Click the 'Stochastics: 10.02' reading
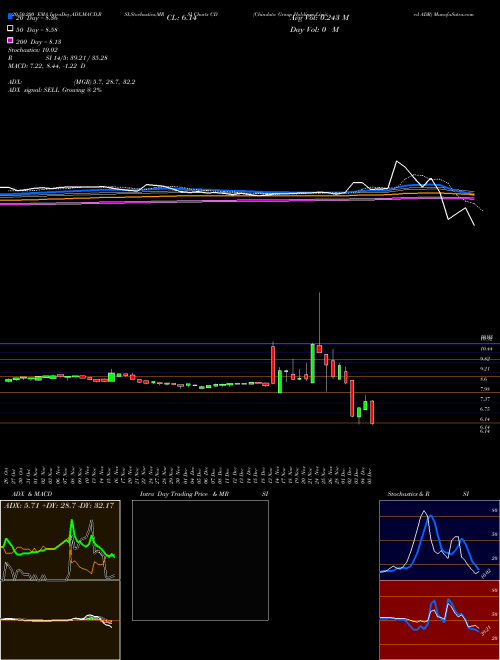This screenshot has height=660, width=500. (33, 50)
